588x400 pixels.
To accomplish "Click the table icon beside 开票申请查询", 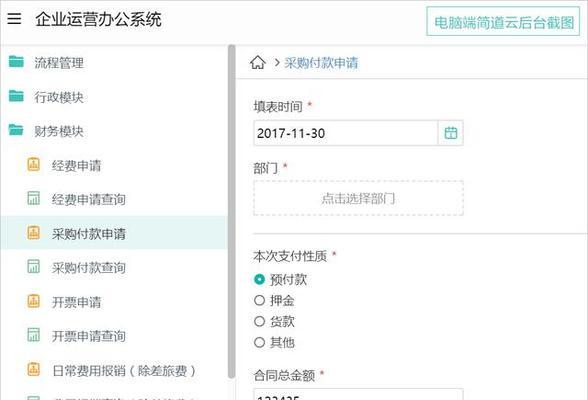I will pos(33,335).
